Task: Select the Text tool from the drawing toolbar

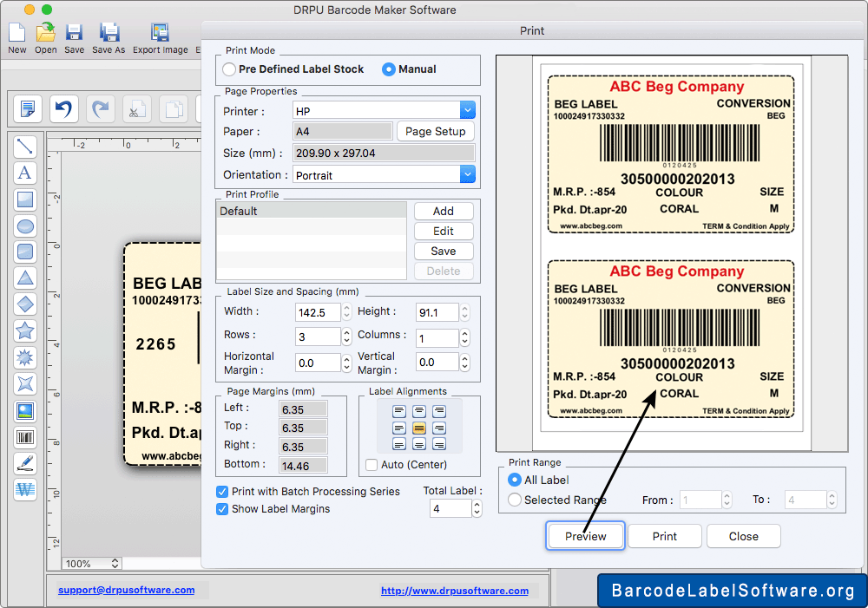Action: (x=24, y=173)
